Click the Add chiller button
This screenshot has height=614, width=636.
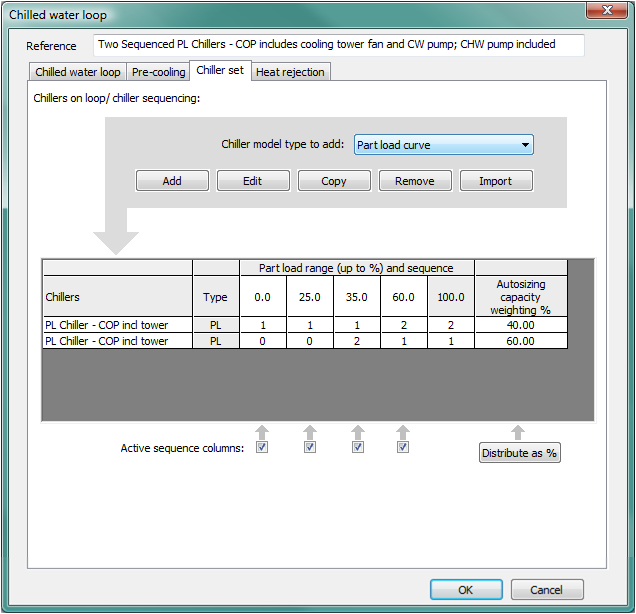click(172, 181)
